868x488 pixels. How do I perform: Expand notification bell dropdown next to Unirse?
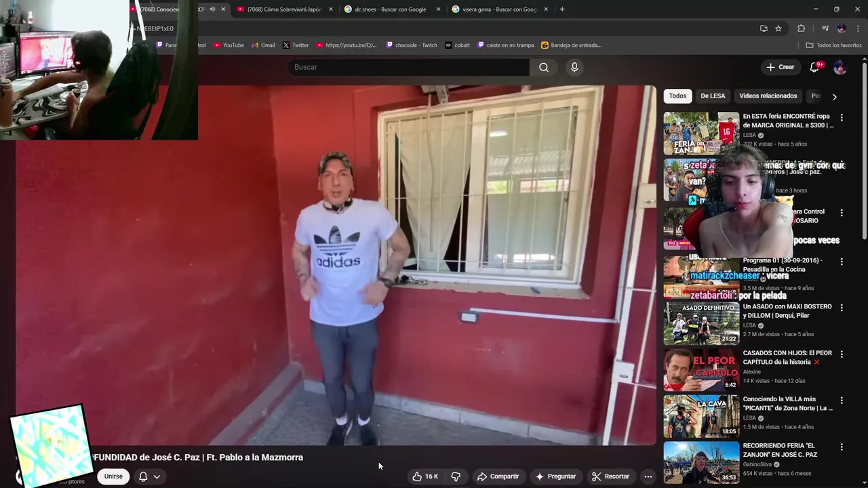pos(157,476)
